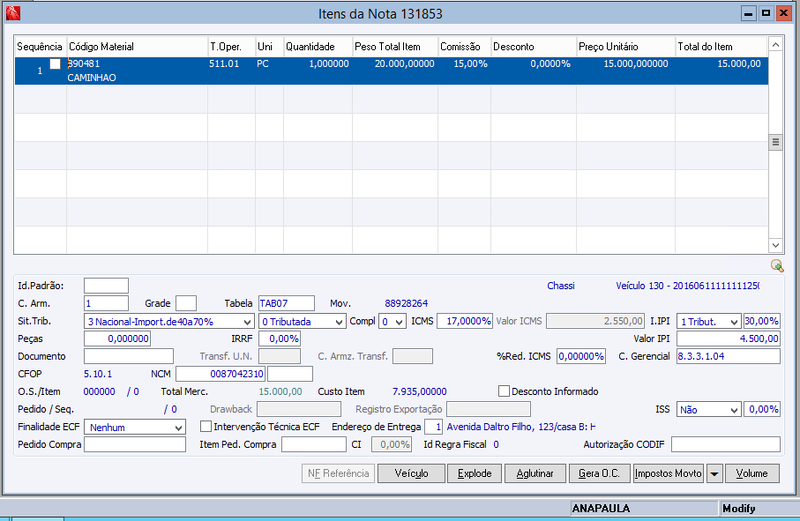
Task: Click Mov. number 88928264
Action: point(406,304)
